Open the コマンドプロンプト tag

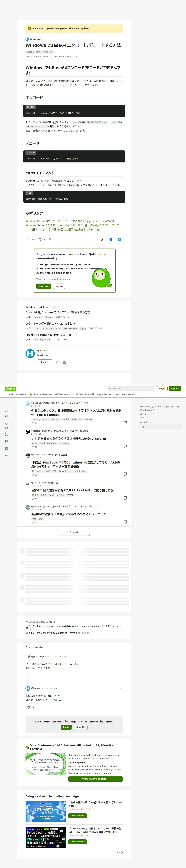coord(45,52)
